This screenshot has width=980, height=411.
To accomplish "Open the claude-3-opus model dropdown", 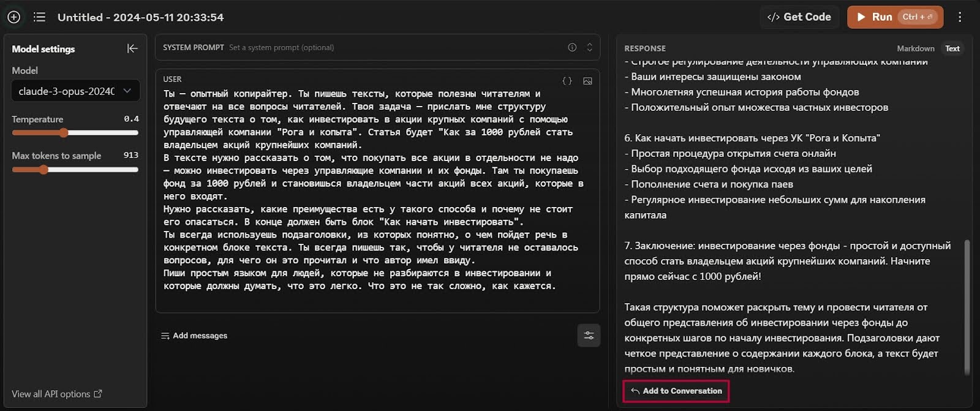I will (x=75, y=91).
